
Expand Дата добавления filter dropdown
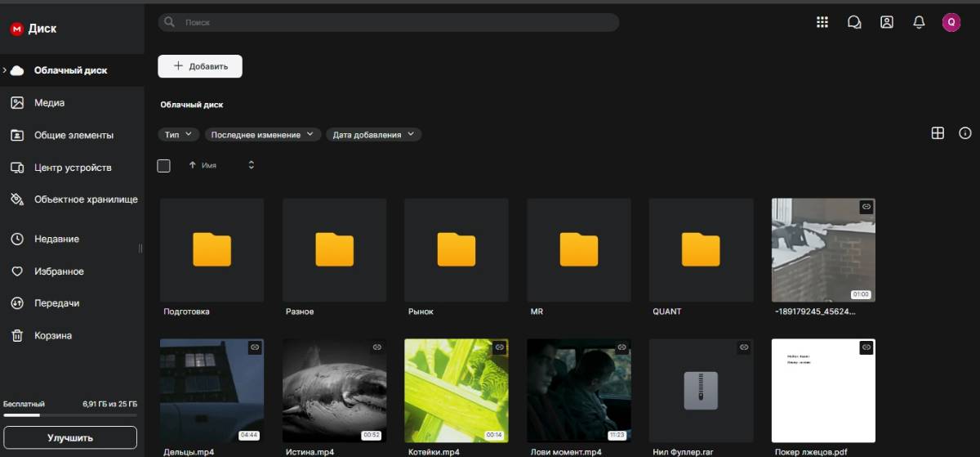click(373, 134)
